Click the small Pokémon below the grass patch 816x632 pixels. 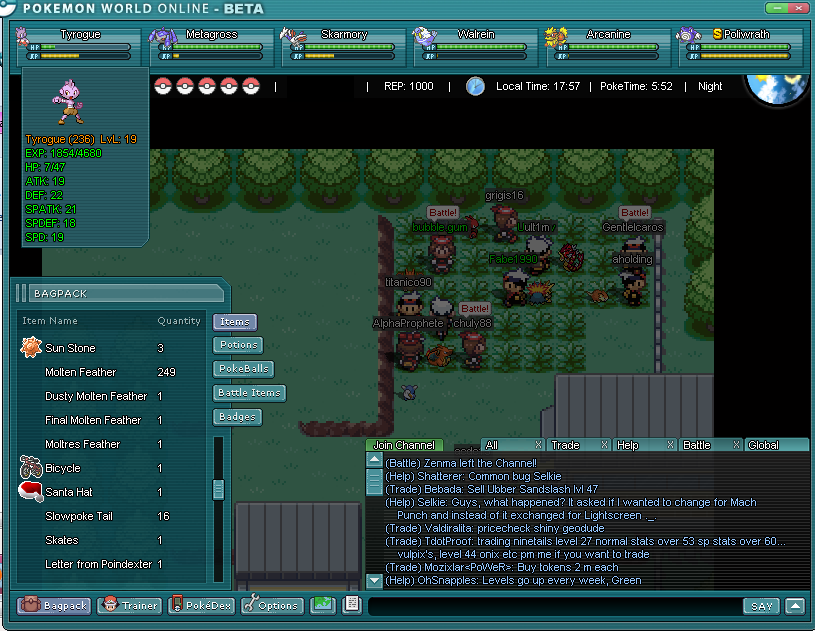[410, 392]
